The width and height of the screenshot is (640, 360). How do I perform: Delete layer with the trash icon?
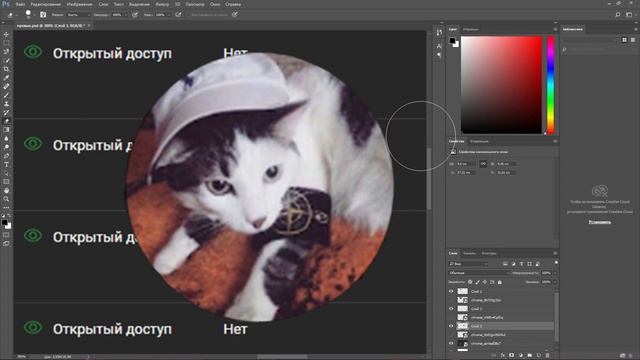pyautogui.click(x=547, y=356)
